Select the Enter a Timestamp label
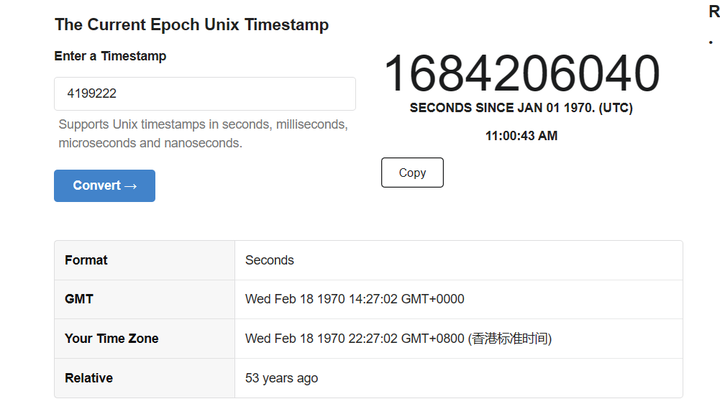The height and width of the screenshot is (404, 720). (110, 56)
